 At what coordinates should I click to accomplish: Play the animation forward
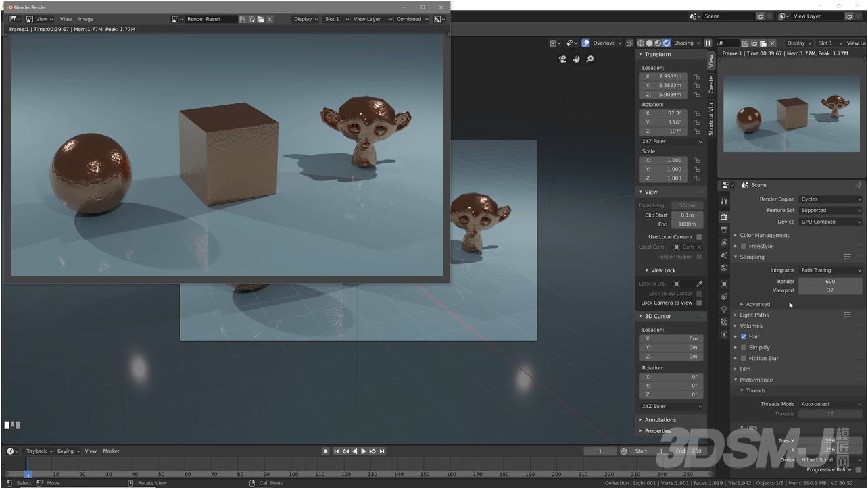pos(364,451)
